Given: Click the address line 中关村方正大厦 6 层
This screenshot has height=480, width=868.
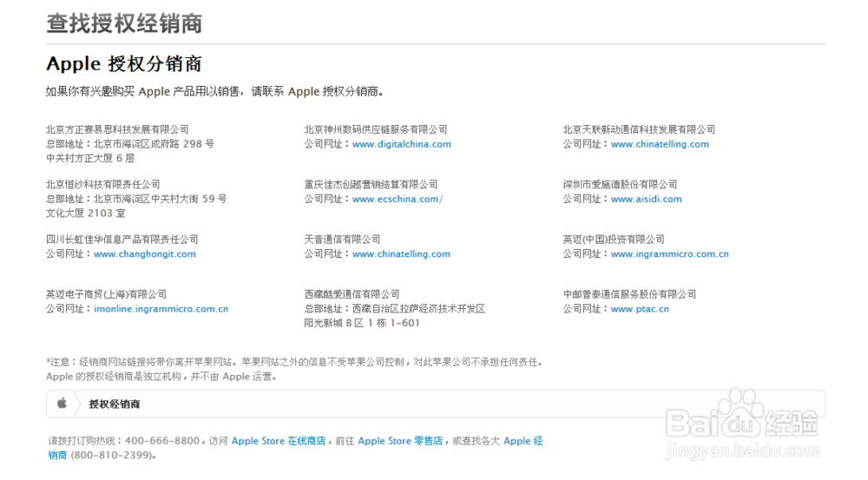Looking at the screenshot, I should pos(90,158).
